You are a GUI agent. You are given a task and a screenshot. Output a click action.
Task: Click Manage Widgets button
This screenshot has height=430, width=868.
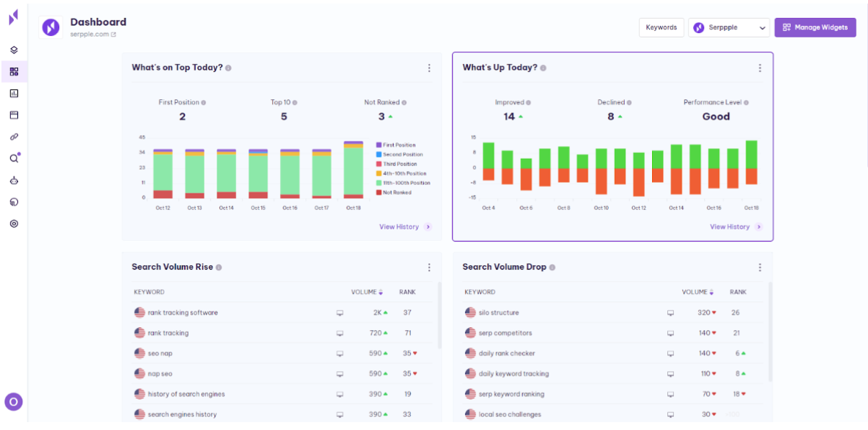click(815, 27)
